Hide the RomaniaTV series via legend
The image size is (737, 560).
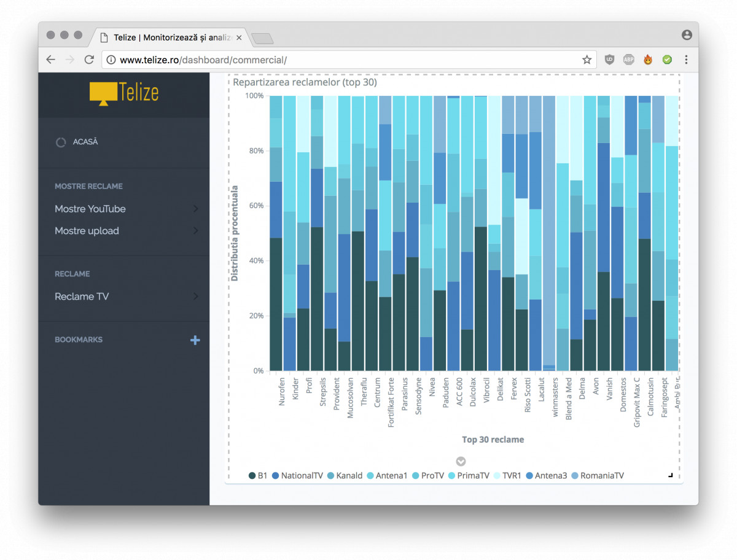point(596,475)
